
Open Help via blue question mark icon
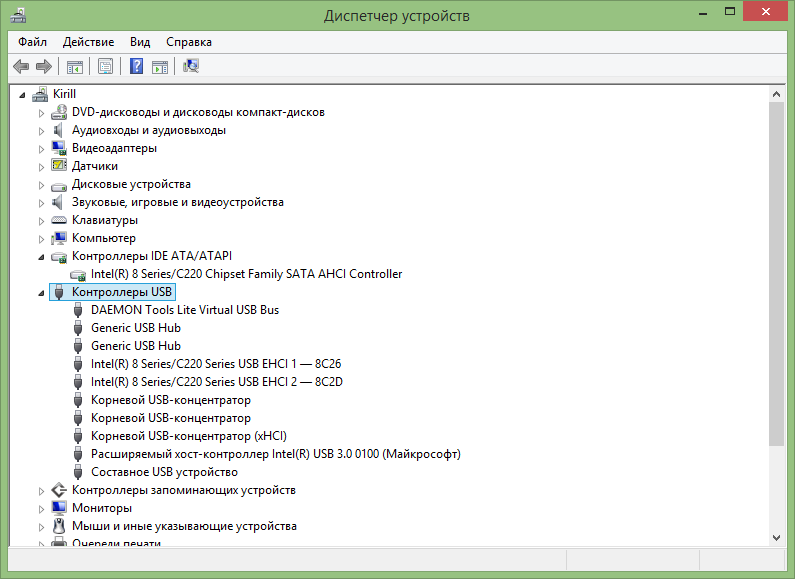tap(136, 66)
